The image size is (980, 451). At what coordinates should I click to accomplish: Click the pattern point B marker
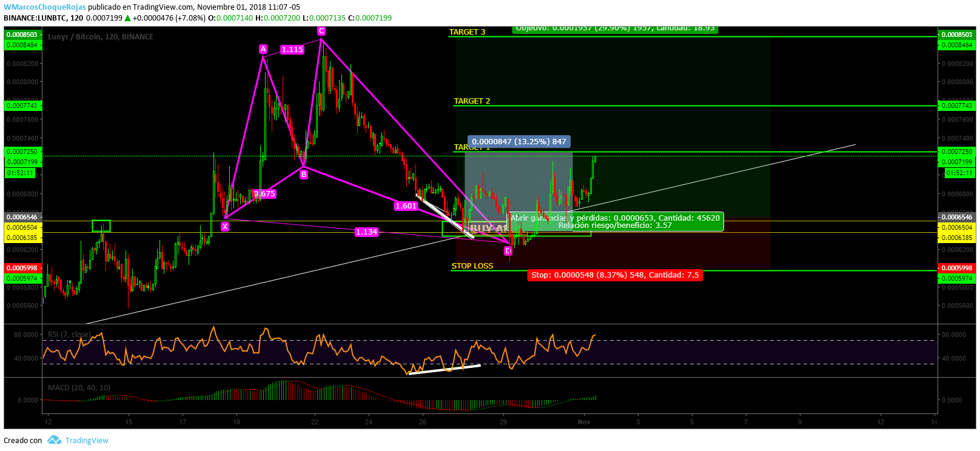304,175
